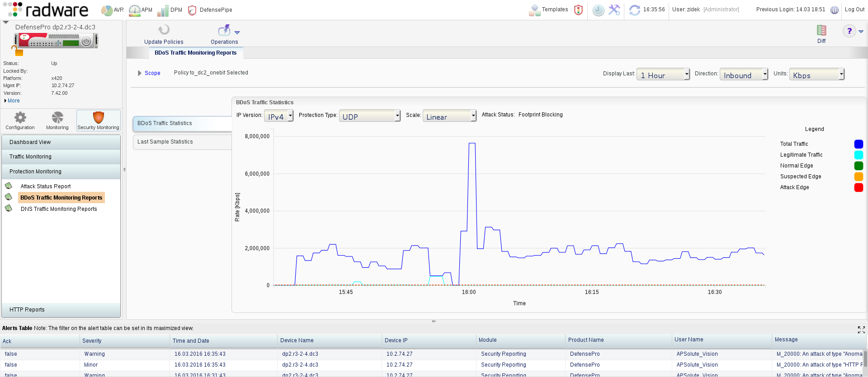Select the Security Monitoring shield icon
Screen dimensions: 868x377
(98, 117)
